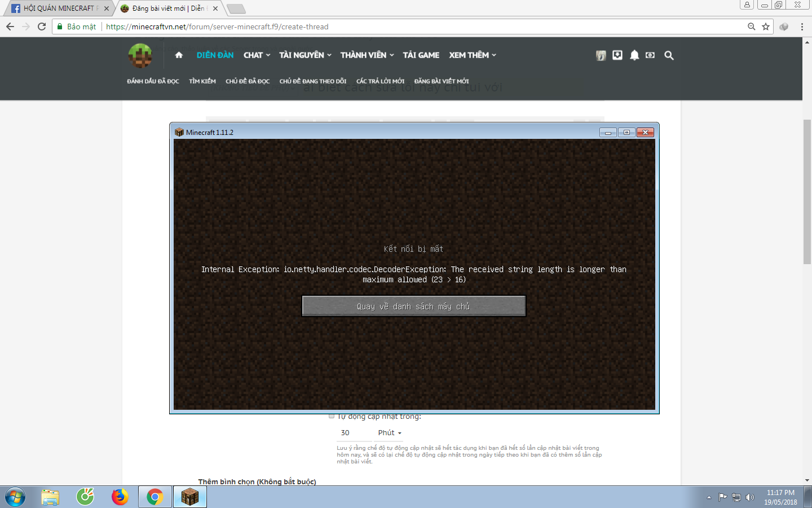Select the Đăng bài viết mới browser tab
This screenshot has width=812, height=508.
coord(169,8)
